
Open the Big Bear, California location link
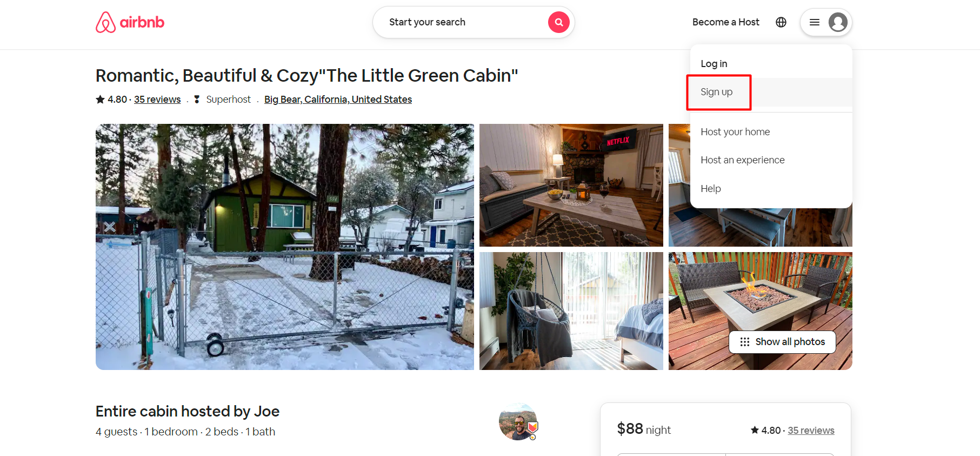[338, 99]
